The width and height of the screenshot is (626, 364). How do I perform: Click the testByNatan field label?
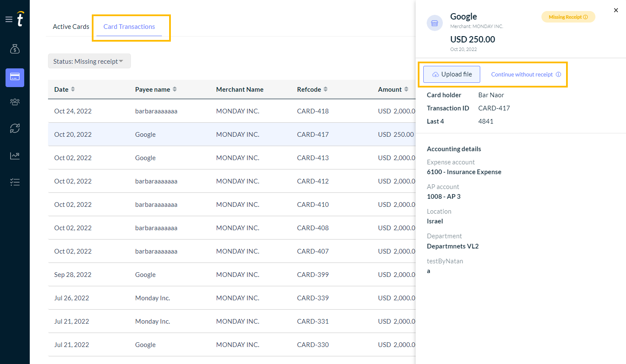[445, 261]
